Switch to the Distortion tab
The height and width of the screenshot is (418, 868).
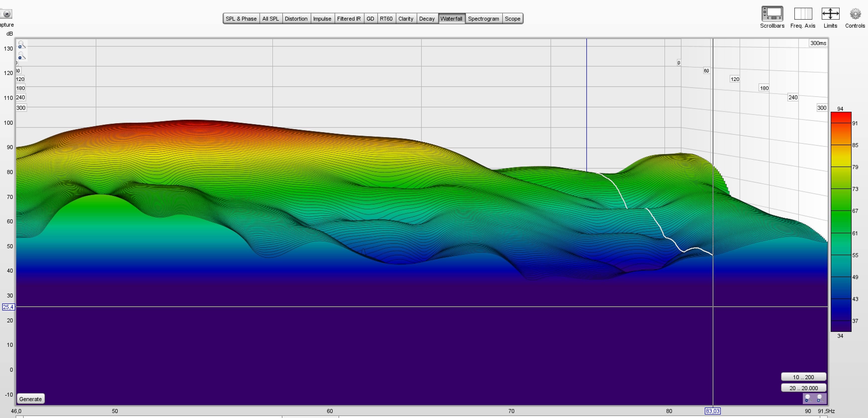pos(296,18)
